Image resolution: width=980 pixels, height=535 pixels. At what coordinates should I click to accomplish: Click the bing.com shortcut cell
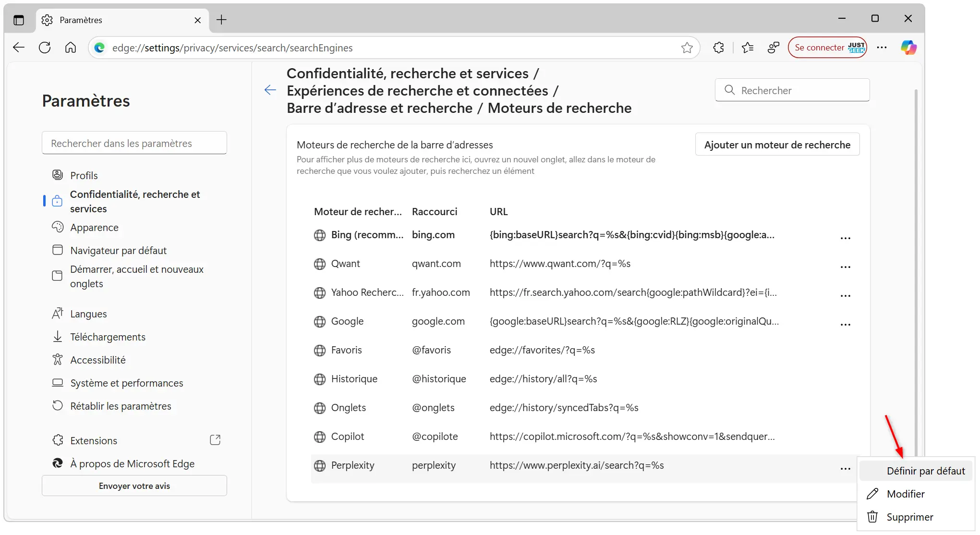(x=433, y=235)
